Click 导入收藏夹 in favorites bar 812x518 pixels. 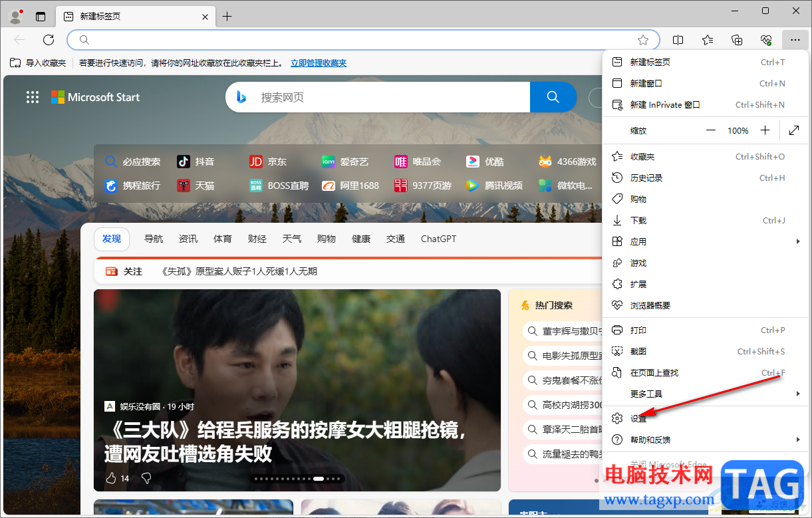38,63
